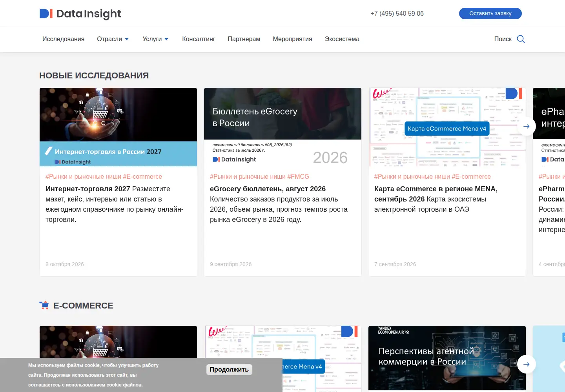Click #Рынки и рыночные ниши on MENA card

(x=412, y=177)
